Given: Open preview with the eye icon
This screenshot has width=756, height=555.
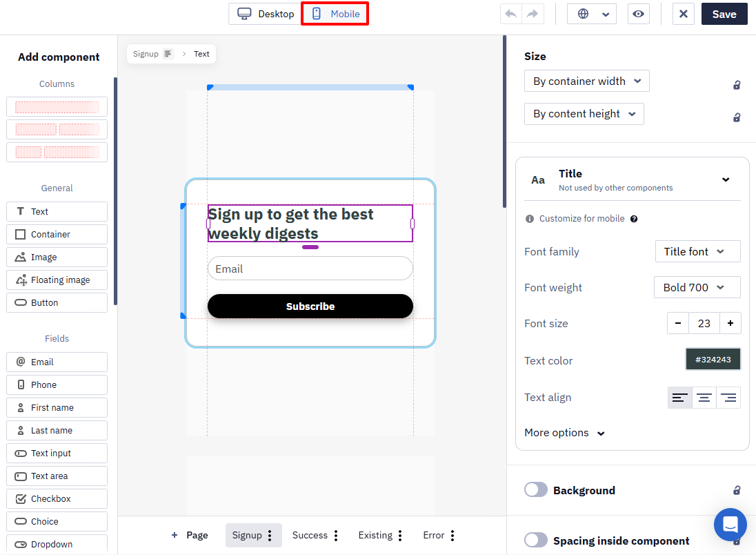Looking at the screenshot, I should [x=638, y=14].
